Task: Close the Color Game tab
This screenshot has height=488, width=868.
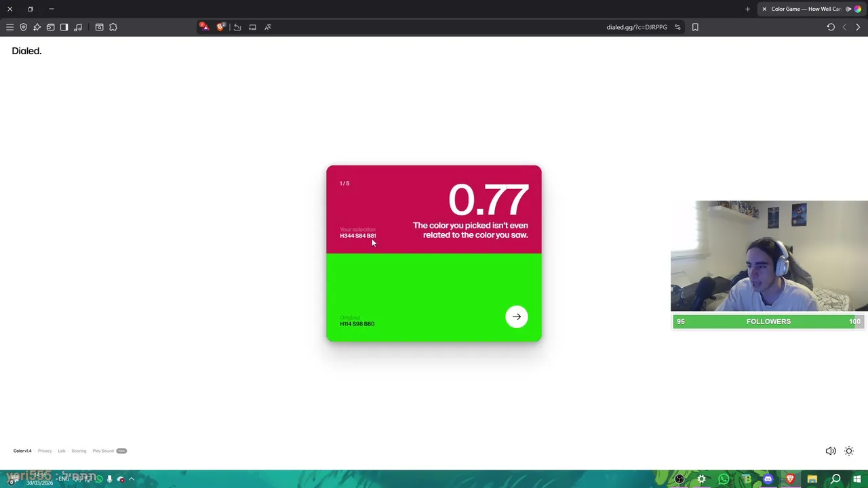Action: coord(764,9)
